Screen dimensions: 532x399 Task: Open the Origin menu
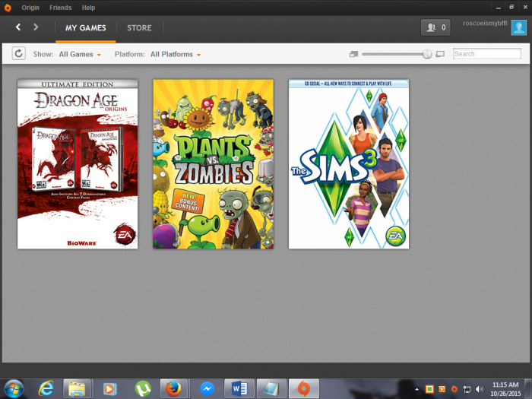coord(30,8)
